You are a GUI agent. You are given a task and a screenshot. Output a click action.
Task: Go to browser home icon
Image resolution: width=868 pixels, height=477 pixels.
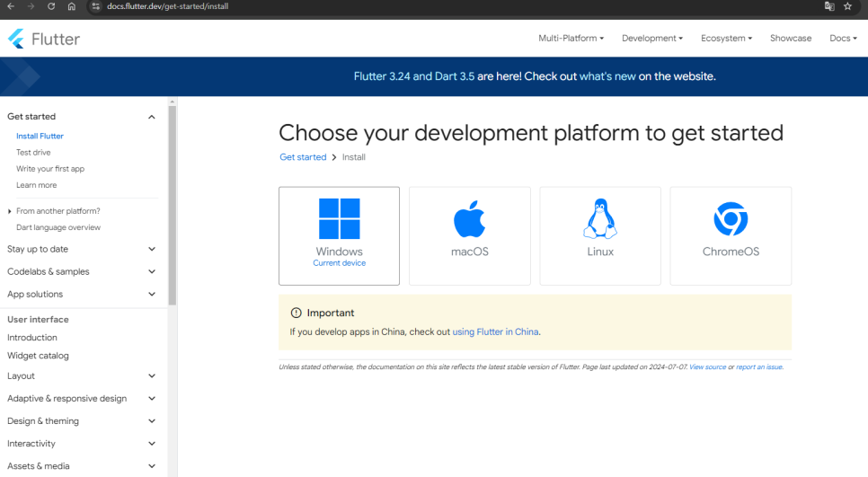[x=71, y=6]
